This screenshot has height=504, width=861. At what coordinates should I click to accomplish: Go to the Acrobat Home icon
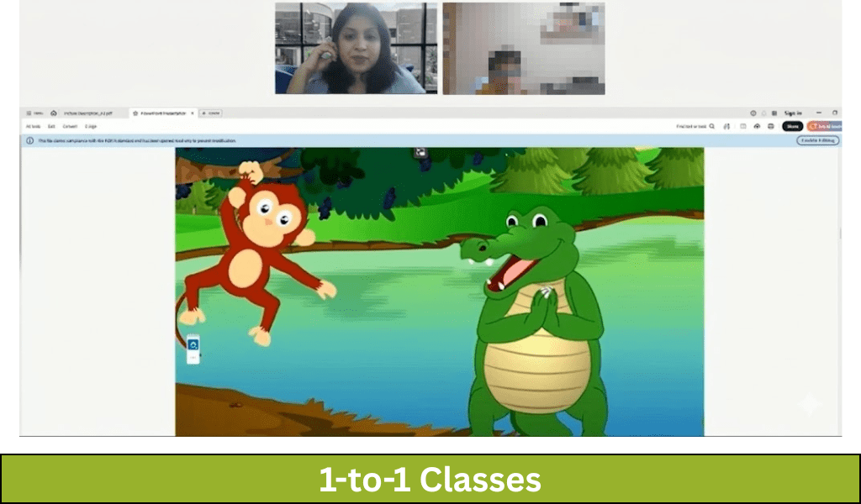(53, 113)
